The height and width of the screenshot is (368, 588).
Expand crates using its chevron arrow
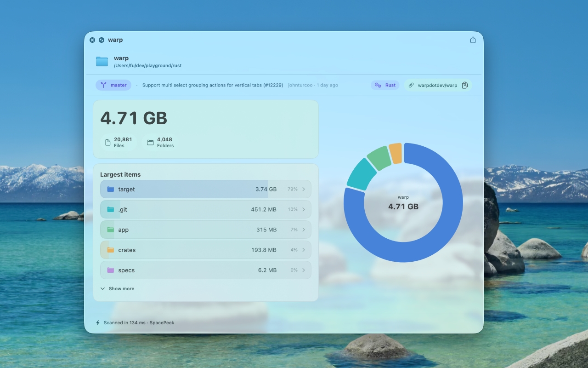tap(304, 250)
